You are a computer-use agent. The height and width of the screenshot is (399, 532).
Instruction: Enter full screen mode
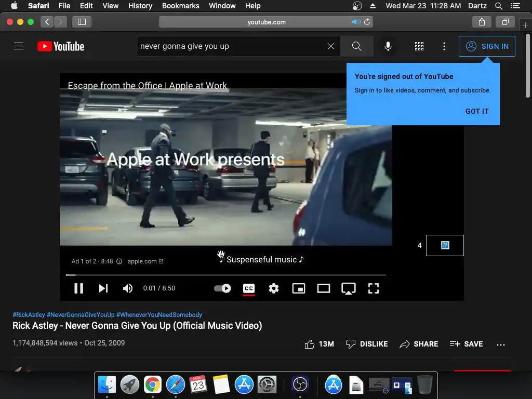[x=373, y=288]
